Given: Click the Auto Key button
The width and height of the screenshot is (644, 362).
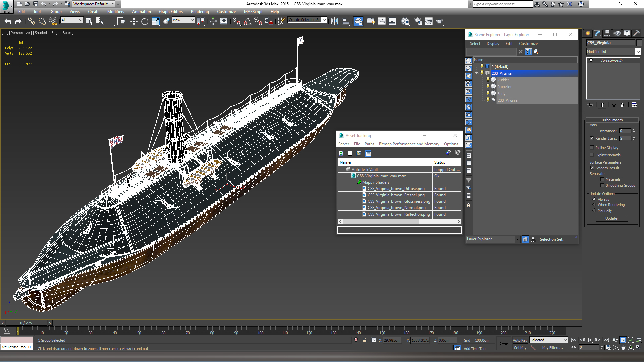Looking at the screenshot, I should pos(520,340).
